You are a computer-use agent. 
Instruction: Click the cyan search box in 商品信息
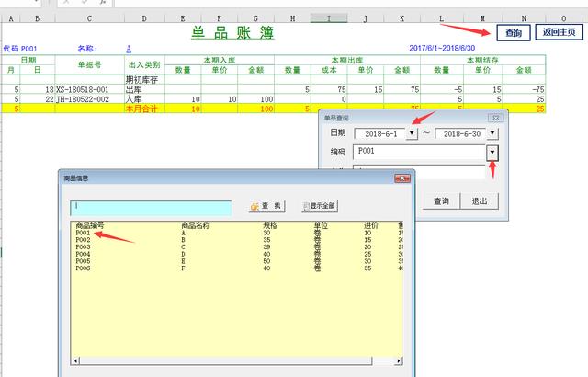151,208
